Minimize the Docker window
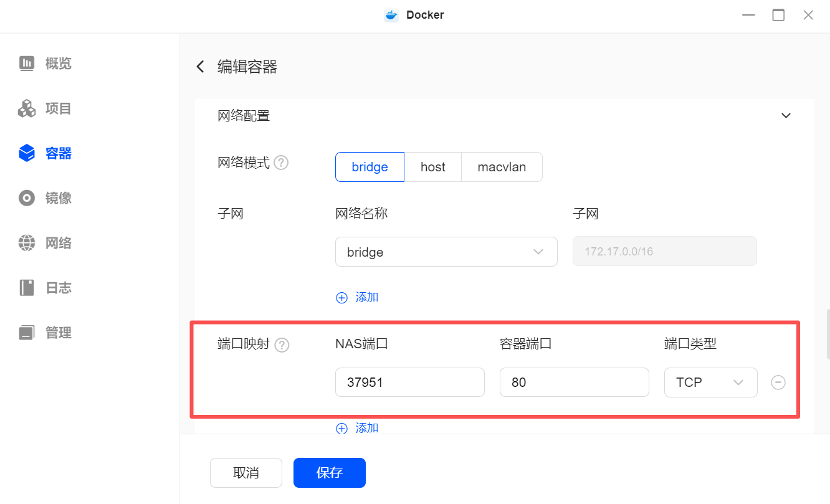The width and height of the screenshot is (830, 504). [749, 15]
